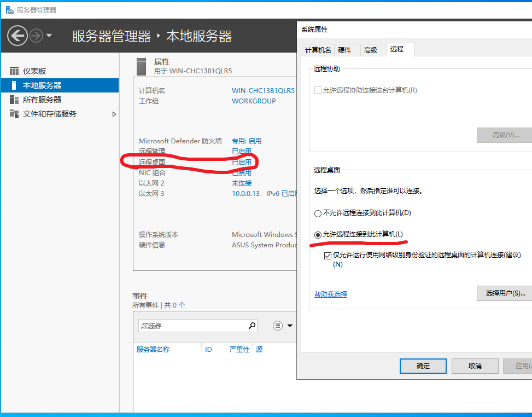
Task: Expand the 文件和存储服务 submenu arrow
Action: click(x=114, y=114)
